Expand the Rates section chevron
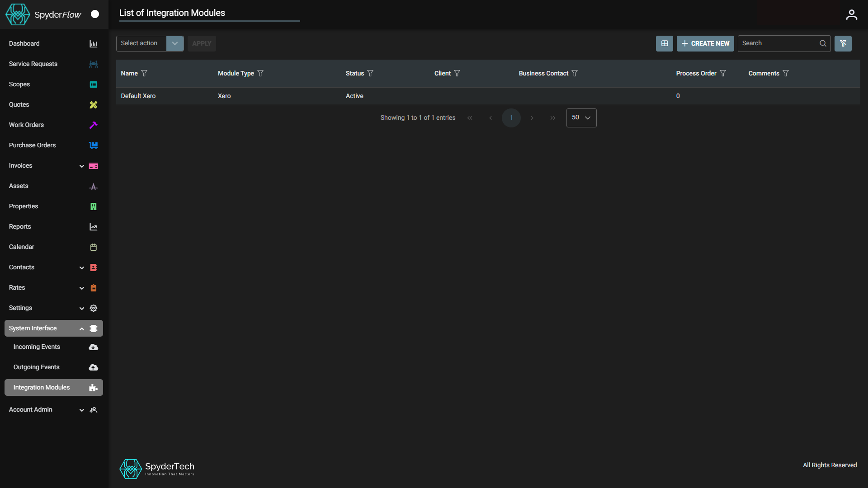The image size is (868, 488). point(82,288)
